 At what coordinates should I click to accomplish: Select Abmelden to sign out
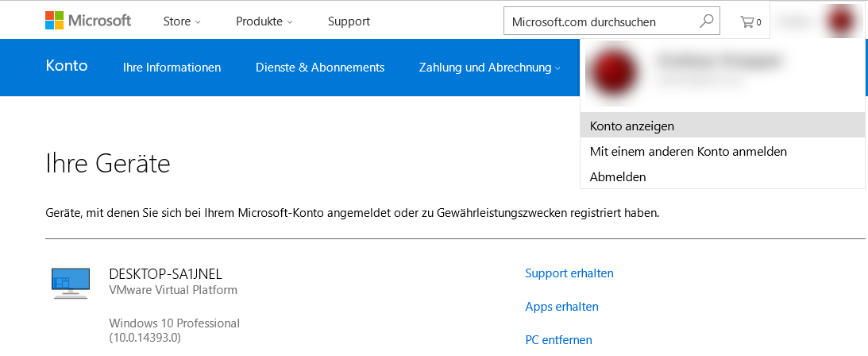click(x=618, y=176)
